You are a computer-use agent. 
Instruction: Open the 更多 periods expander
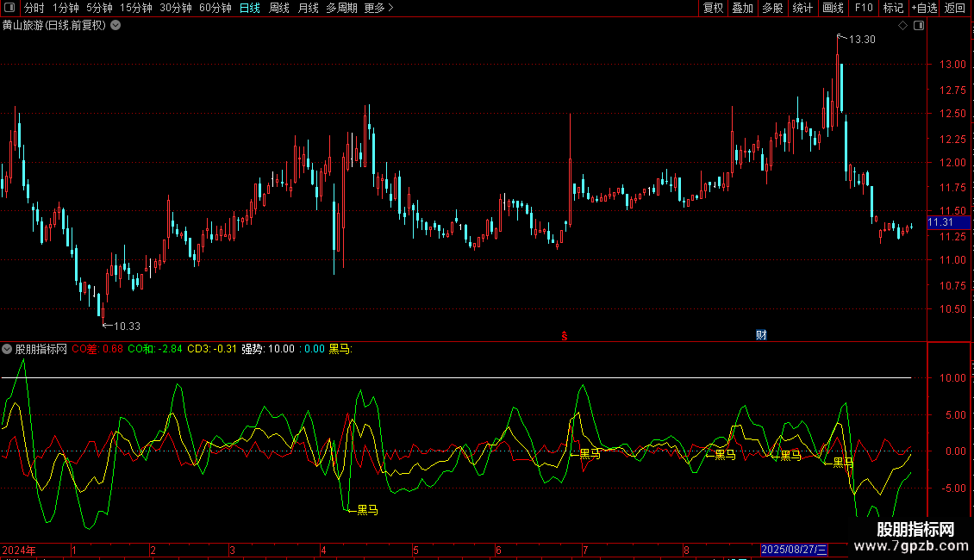tap(378, 9)
